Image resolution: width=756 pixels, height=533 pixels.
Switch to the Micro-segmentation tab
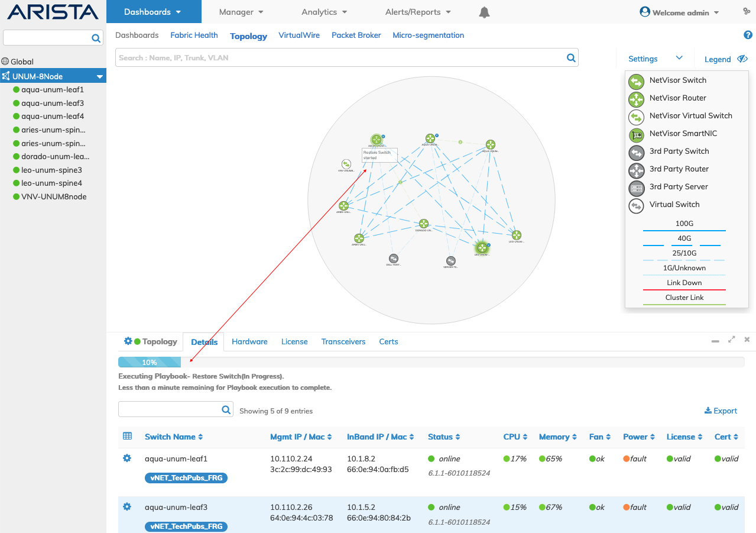coord(429,35)
